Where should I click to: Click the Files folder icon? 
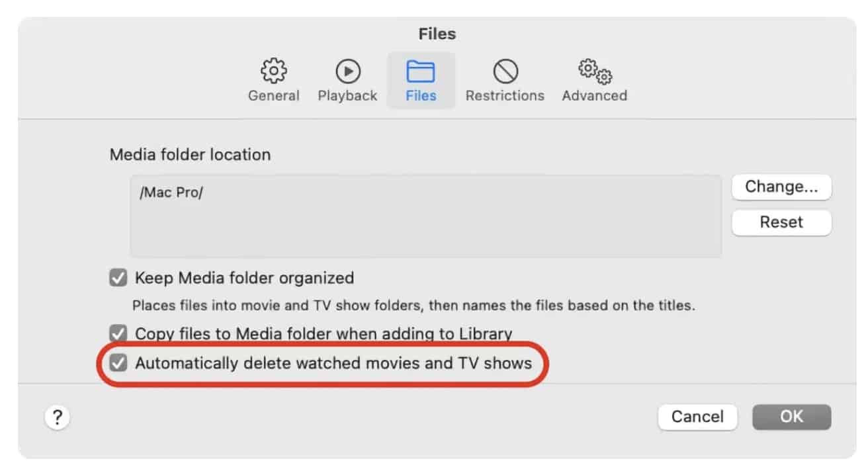(421, 71)
